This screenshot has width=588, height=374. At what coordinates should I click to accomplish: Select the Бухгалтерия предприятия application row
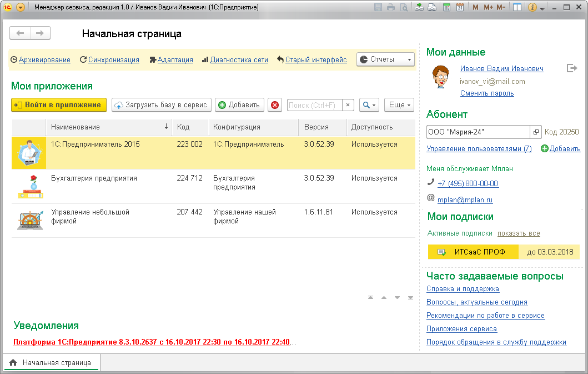tap(213, 187)
